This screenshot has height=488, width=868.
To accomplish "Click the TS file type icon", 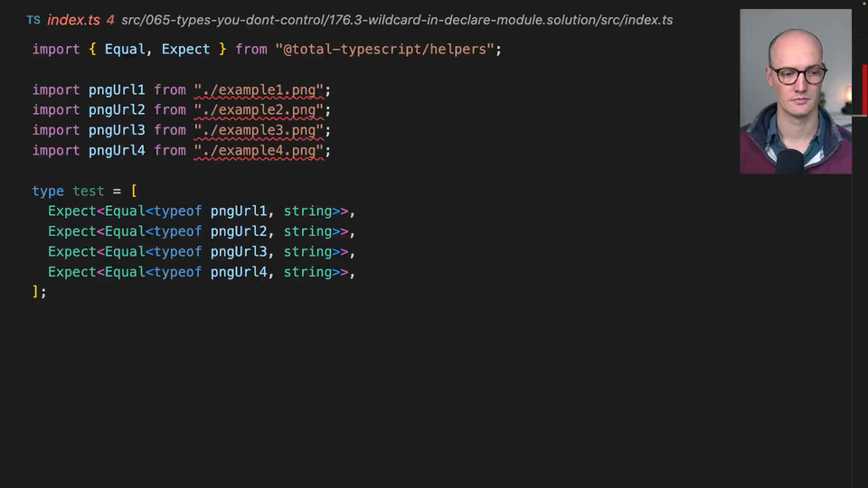I will [33, 20].
